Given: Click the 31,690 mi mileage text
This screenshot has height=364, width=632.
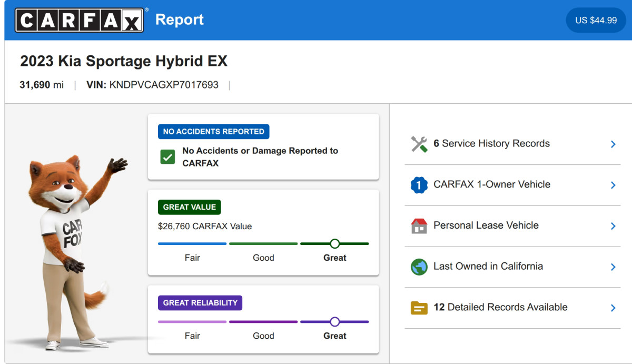Looking at the screenshot, I should pyautogui.click(x=42, y=85).
